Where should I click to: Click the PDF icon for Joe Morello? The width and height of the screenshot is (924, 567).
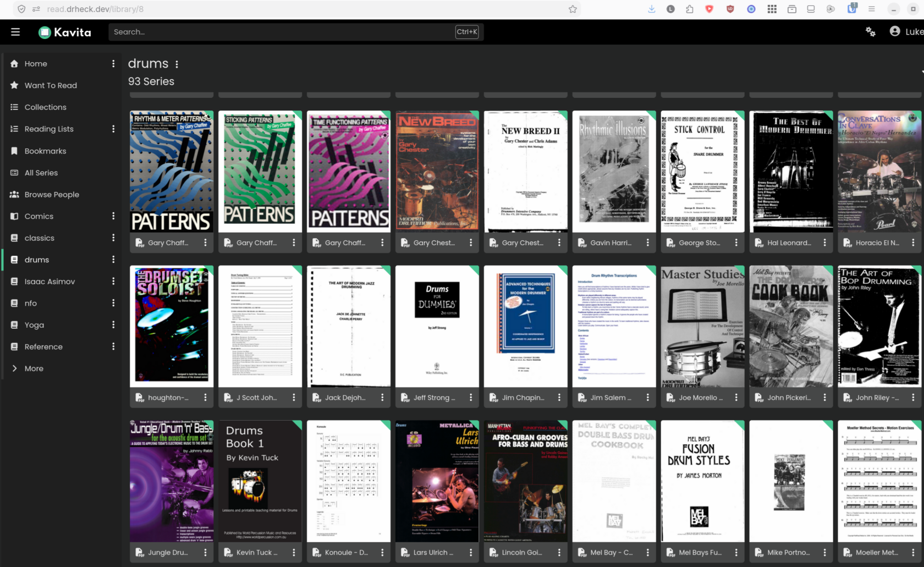click(x=670, y=398)
